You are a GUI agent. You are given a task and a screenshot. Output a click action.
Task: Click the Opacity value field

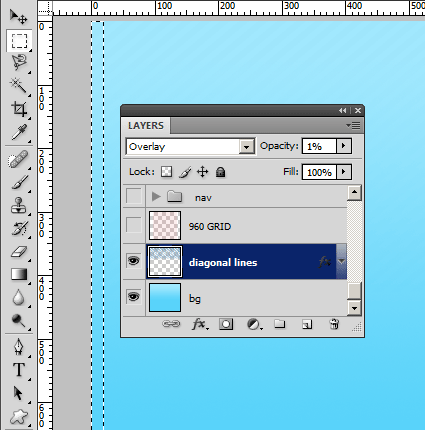point(319,146)
